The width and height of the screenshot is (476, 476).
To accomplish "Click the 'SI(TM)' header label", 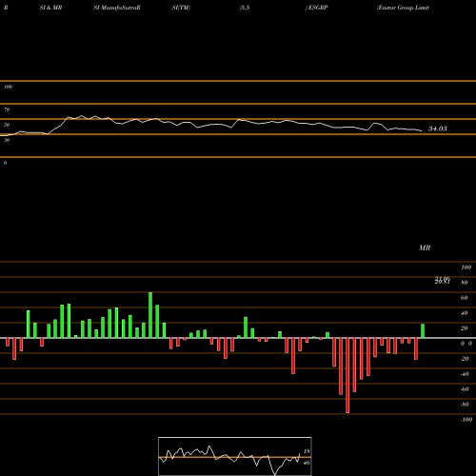I will (181, 8).
